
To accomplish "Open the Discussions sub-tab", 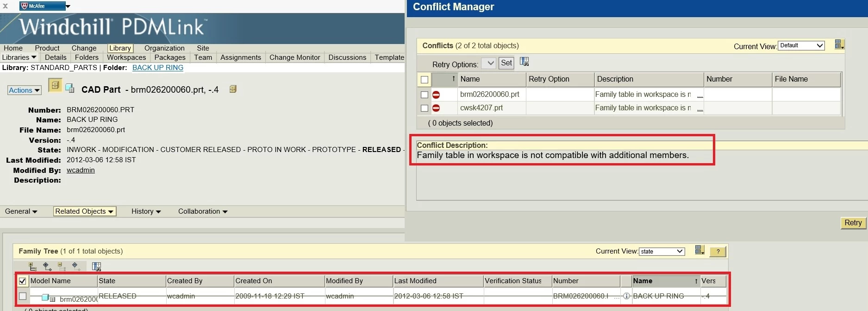I will pos(347,57).
